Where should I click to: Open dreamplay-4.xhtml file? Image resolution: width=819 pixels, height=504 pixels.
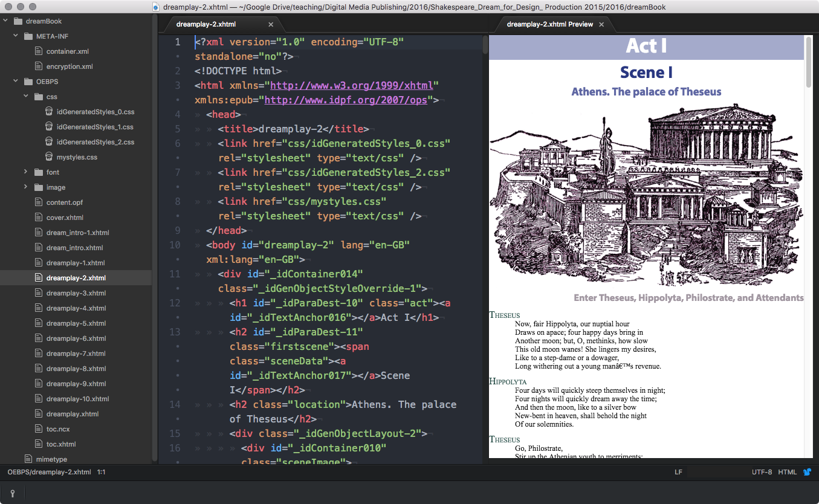pos(76,308)
